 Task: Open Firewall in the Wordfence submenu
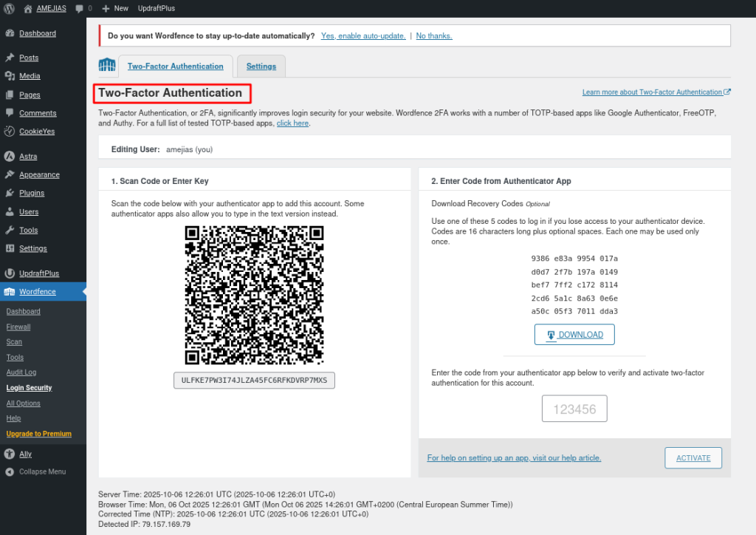(x=18, y=327)
